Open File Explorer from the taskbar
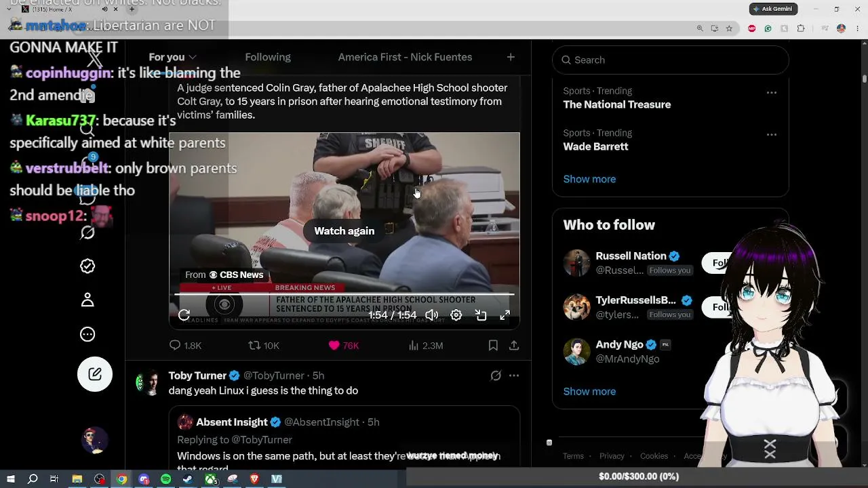 tap(77, 479)
